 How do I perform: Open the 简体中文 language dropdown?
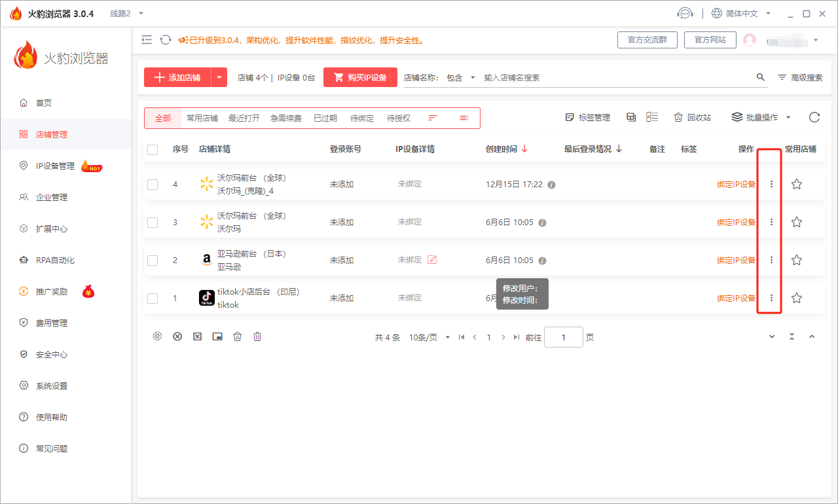coord(741,13)
